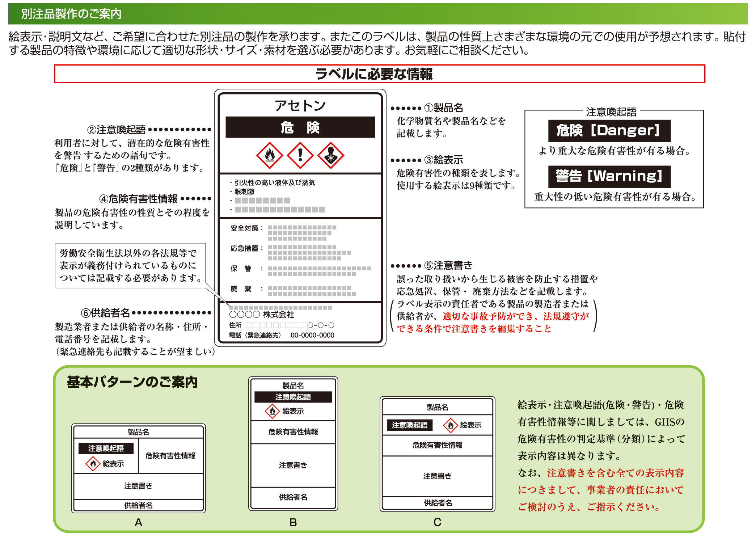Click the 住所 address line
The height and width of the screenshot is (539, 756).
coord(282,325)
